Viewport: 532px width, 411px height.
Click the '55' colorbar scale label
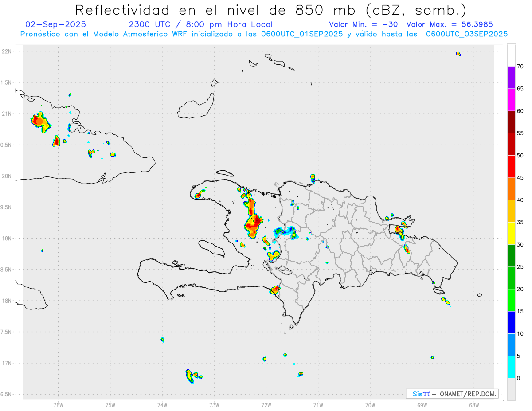tap(520, 133)
